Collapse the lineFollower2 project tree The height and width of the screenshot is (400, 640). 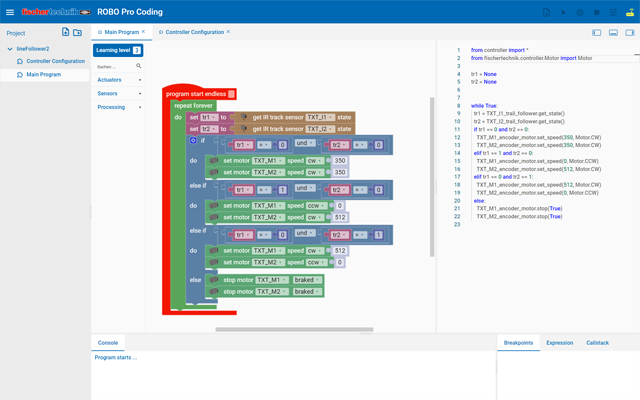pos(10,49)
